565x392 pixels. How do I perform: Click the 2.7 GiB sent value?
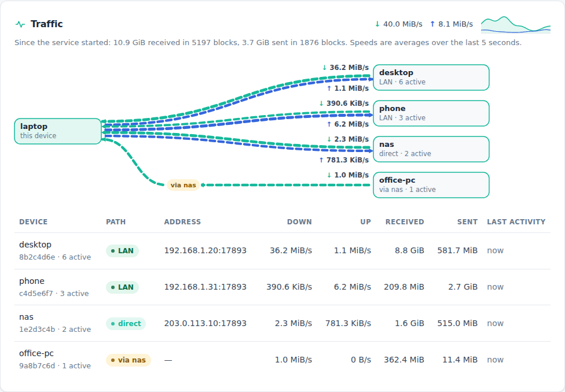463,287
